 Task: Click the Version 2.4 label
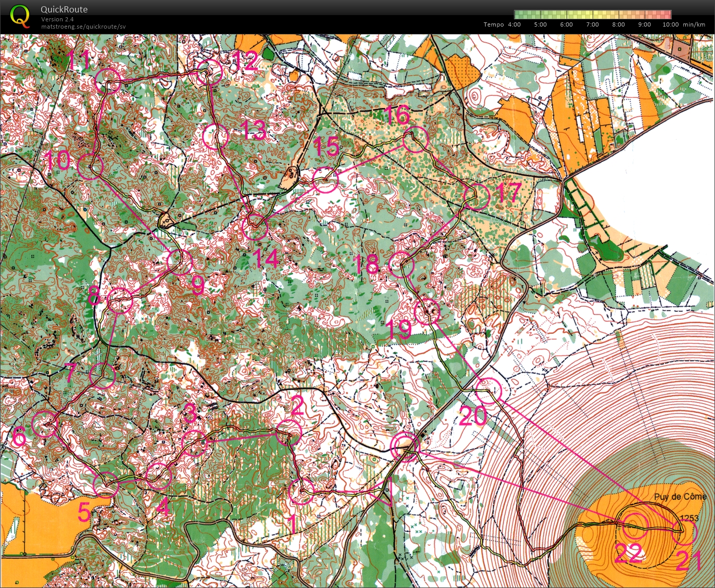tap(57, 19)
